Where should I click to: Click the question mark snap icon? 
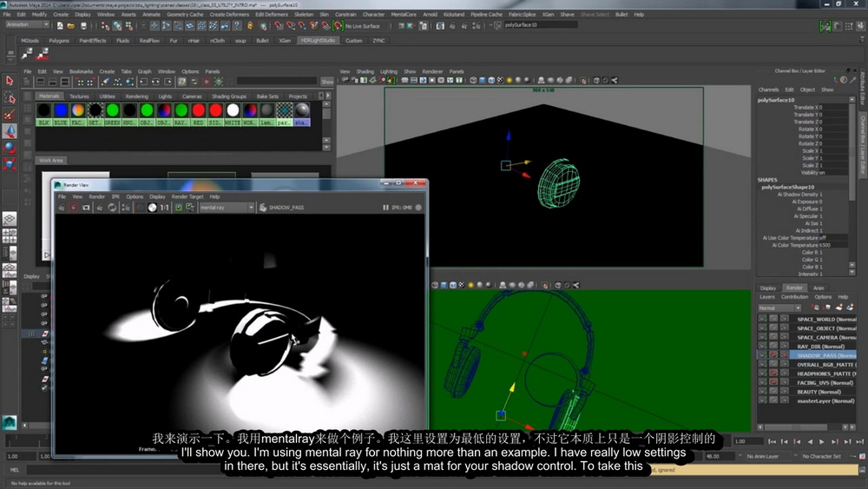click(x=237, y=25)
